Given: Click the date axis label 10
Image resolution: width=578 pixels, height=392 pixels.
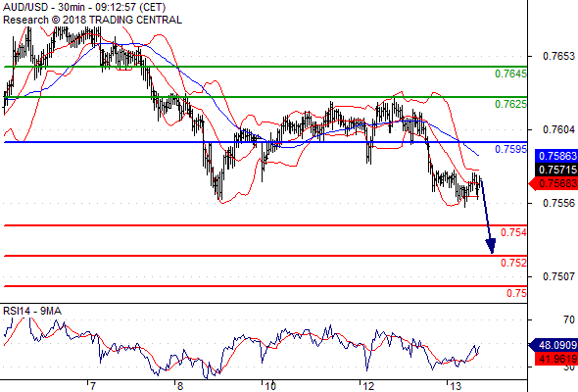Looking at the screenshot, I should point(270,386).
